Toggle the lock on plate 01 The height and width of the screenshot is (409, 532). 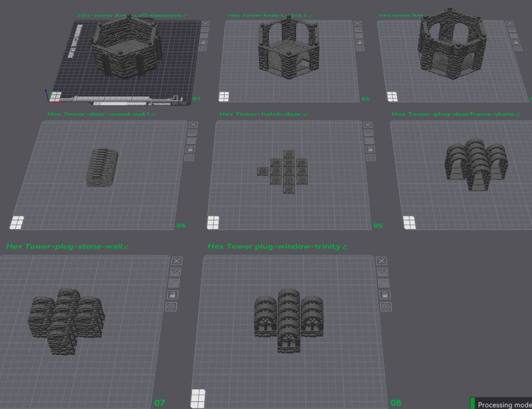(x=204, y=41)
